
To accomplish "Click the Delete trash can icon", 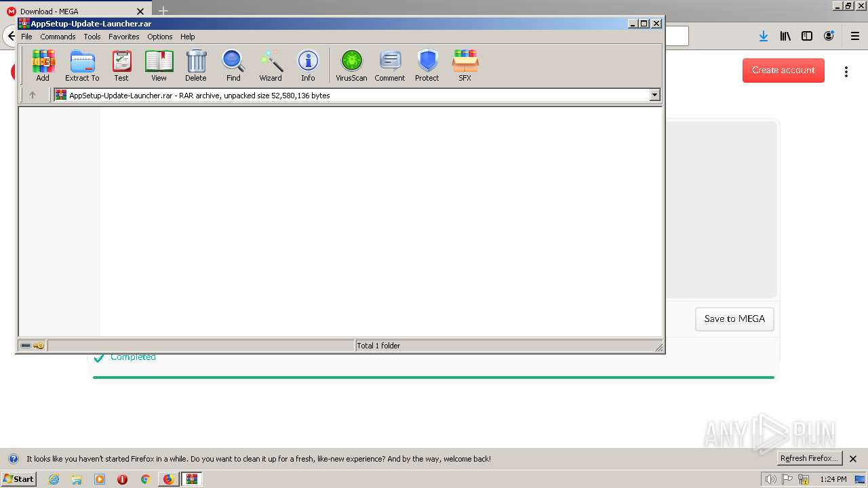I will 196,66.
